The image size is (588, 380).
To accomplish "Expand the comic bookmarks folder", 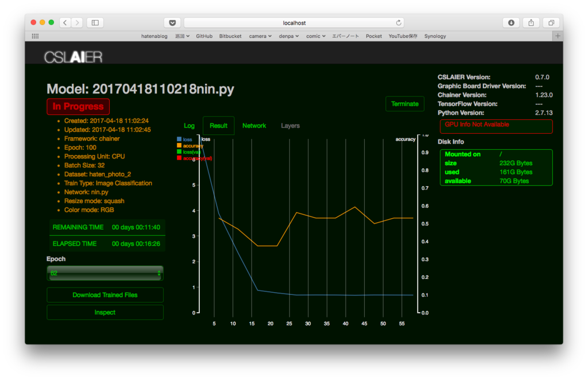I will 316,36.
